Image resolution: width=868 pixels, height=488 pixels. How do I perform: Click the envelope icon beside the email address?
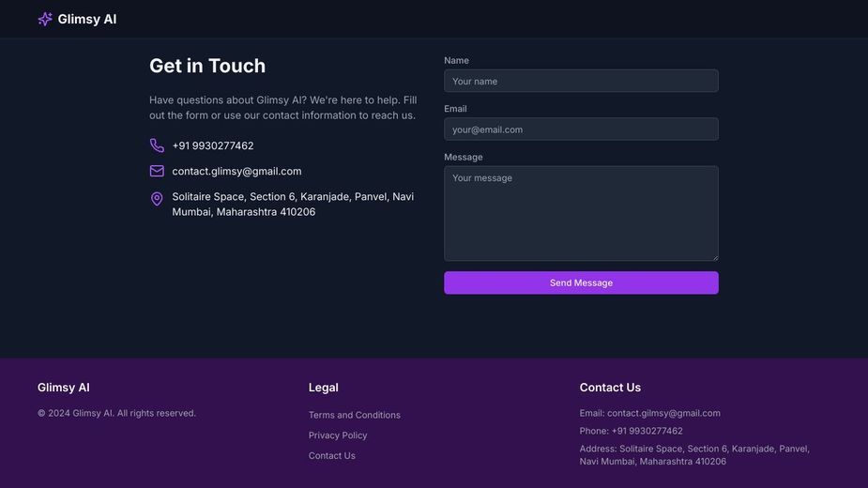(157, 171)
